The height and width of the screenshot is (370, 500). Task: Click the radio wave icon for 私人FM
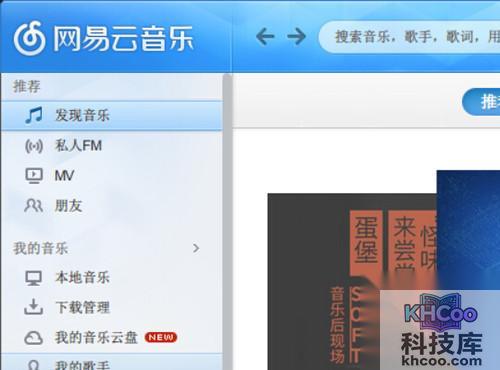pos(34,146)
